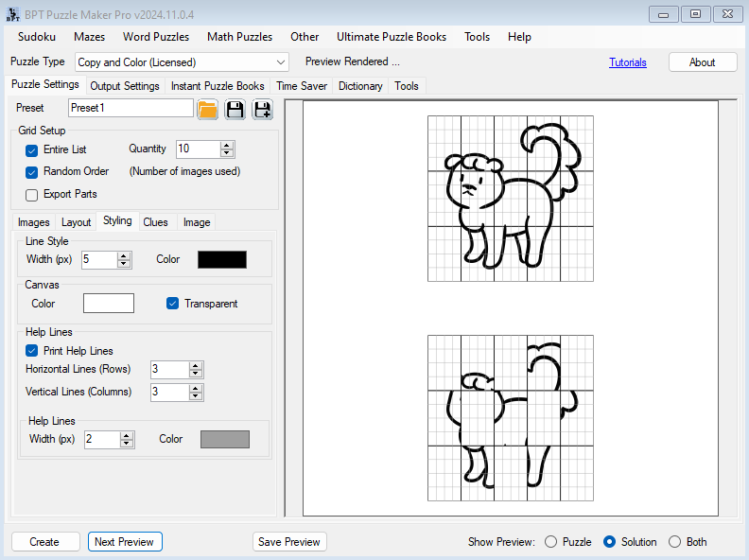
Task: Pick white Canvas color swatch
Action: click(109, 304)
